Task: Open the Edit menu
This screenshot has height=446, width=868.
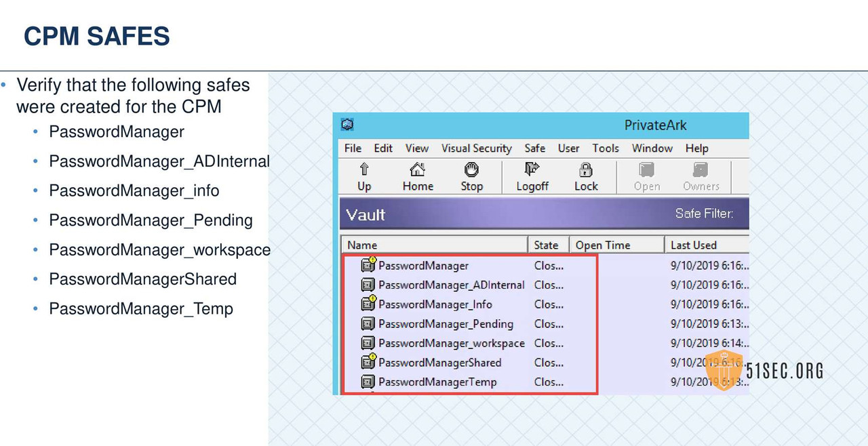Action: [x=383, y=148]
